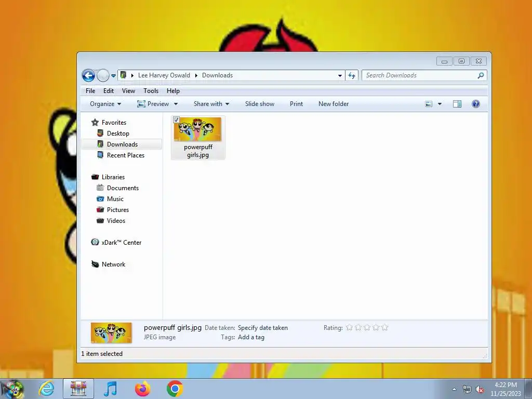
Task: Select Libraries in the navigation pane
Action: (113, 177)
